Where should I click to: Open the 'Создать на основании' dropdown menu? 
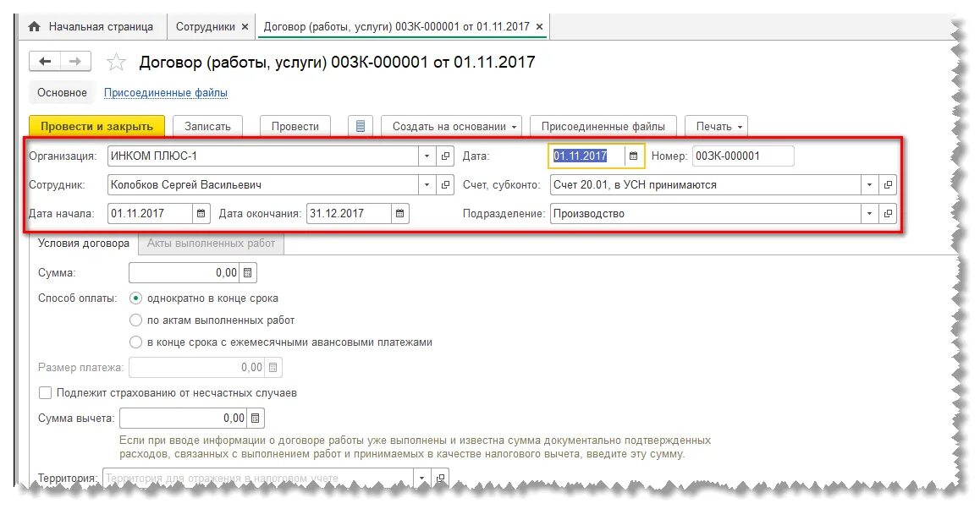click(x=454, y=126)
